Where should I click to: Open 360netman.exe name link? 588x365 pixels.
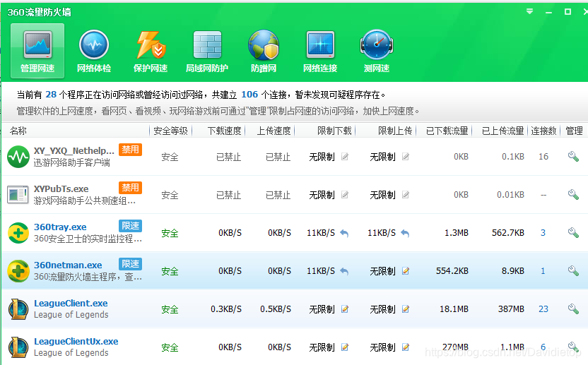(68, 265)
